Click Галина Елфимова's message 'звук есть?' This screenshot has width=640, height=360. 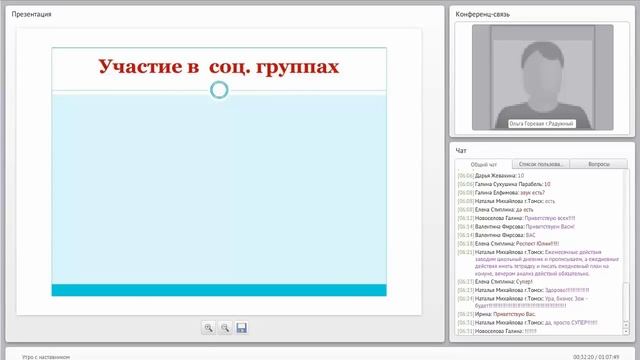click(501, 193)
